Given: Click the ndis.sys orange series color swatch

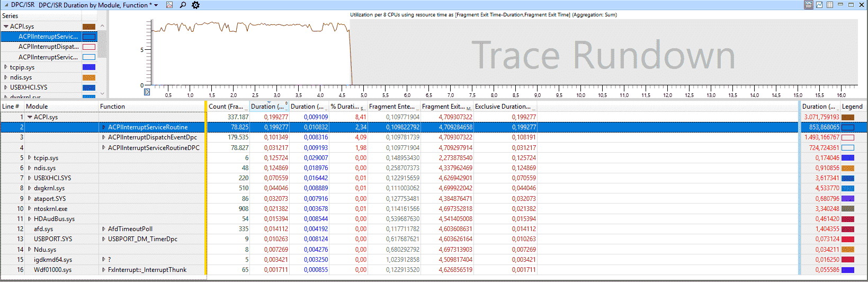Looking at the screenshot, I should (x=89, y=77).
